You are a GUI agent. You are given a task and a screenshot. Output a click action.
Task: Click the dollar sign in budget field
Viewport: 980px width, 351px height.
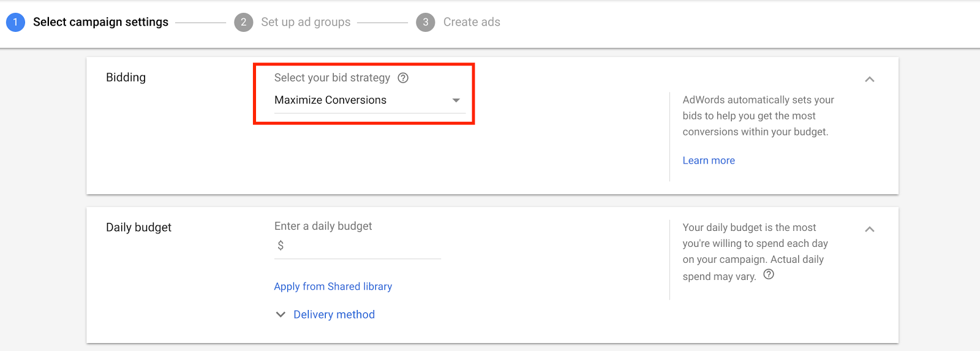[x=281, y=246]
